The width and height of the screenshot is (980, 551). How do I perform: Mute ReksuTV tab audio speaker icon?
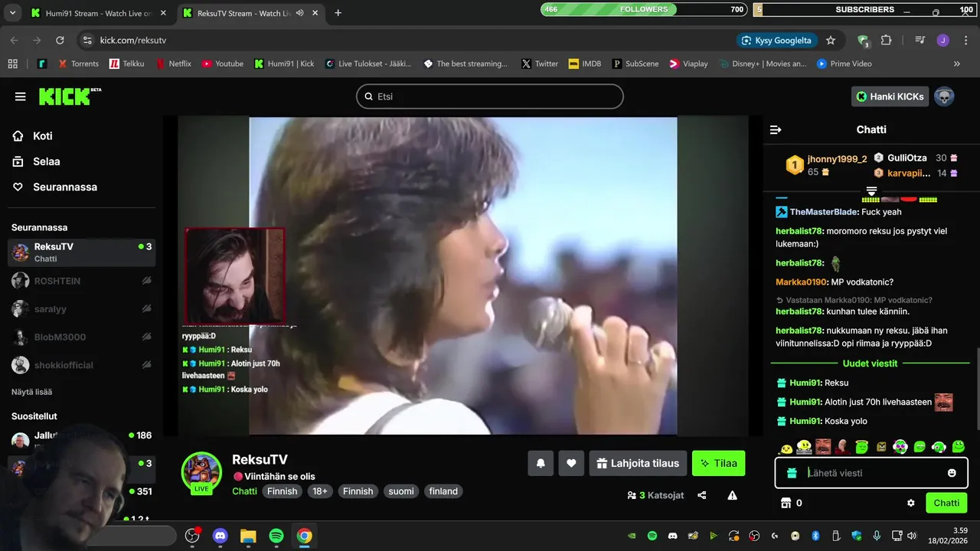tap(299, 13)
